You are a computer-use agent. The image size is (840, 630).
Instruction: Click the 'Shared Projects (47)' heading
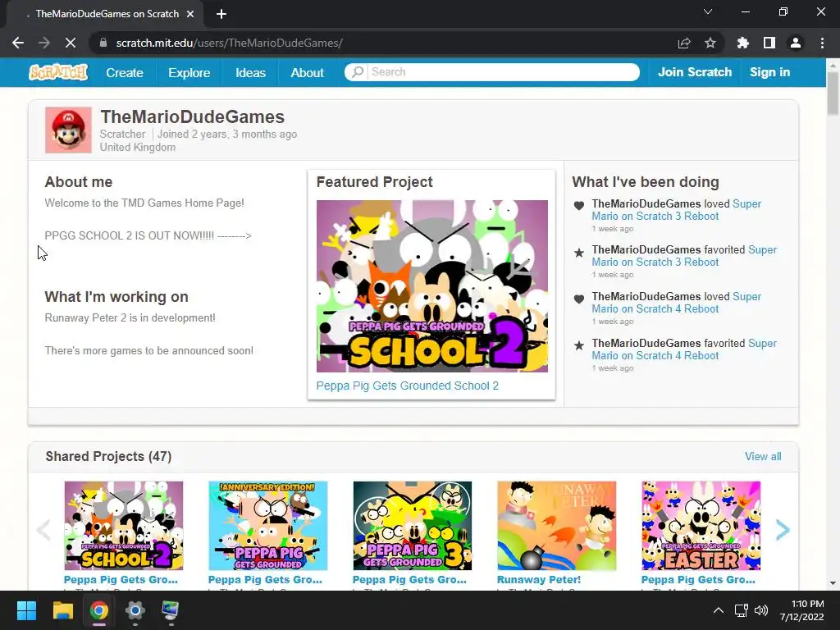coord(108,456)
